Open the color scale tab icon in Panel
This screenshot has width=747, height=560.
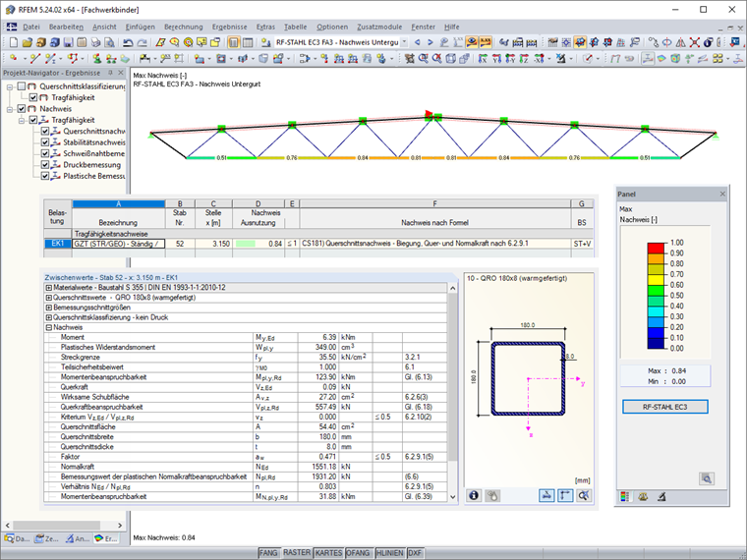pos(624,497)
